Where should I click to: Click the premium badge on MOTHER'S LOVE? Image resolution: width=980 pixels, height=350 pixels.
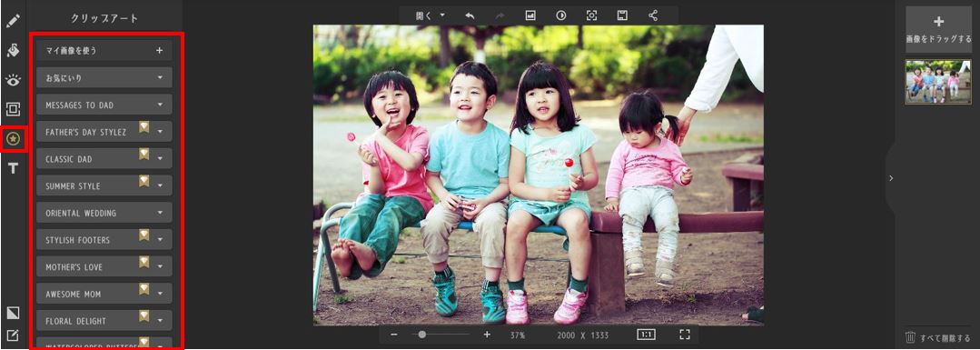coord(144,262)
